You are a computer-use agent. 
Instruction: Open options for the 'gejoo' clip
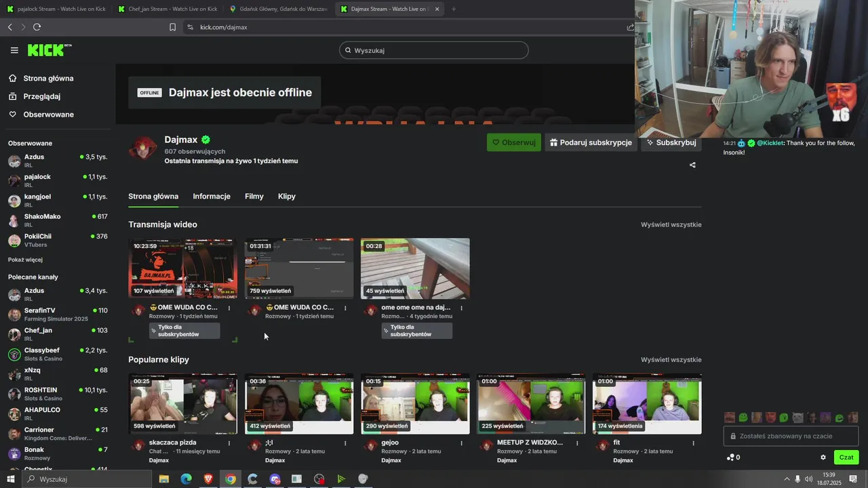[462, 443]
